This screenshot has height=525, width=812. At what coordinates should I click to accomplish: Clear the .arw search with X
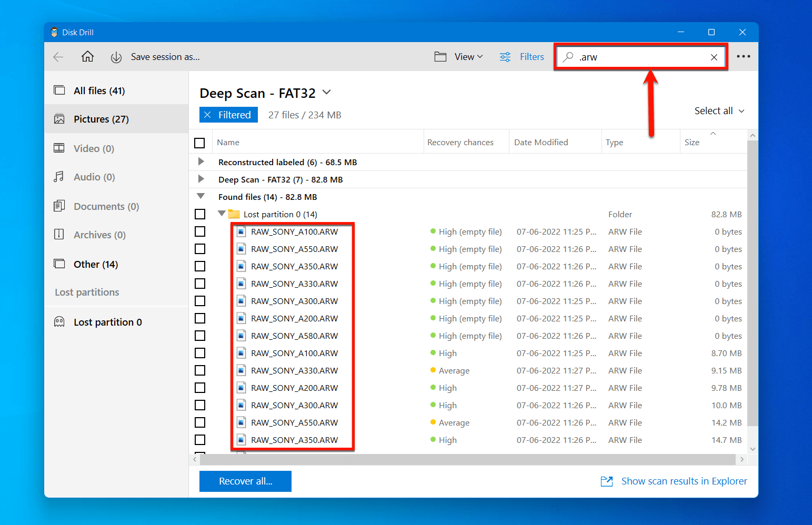pyautogui.click(x=714, y=57)
